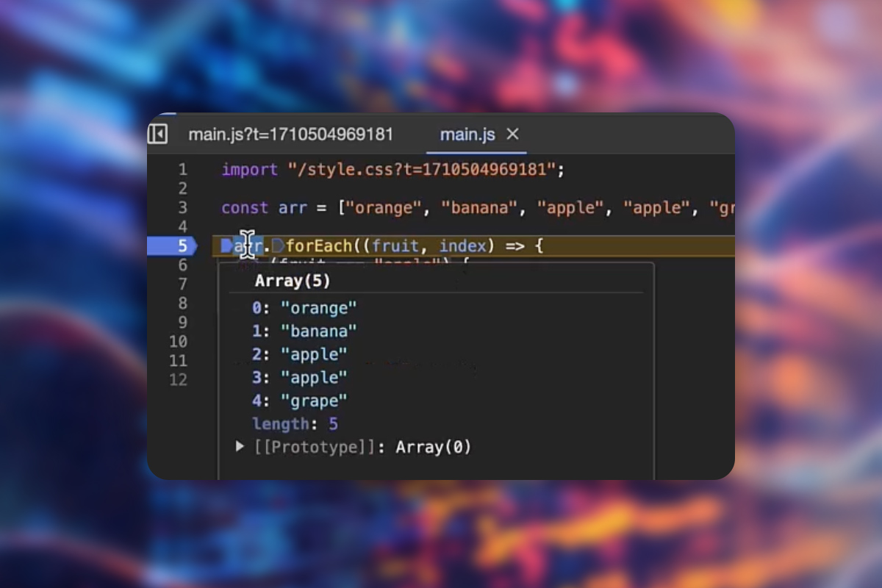Click inline breakpoint marker before arr
The height and width of the screenshot is (588, 882).
[227, 245]
